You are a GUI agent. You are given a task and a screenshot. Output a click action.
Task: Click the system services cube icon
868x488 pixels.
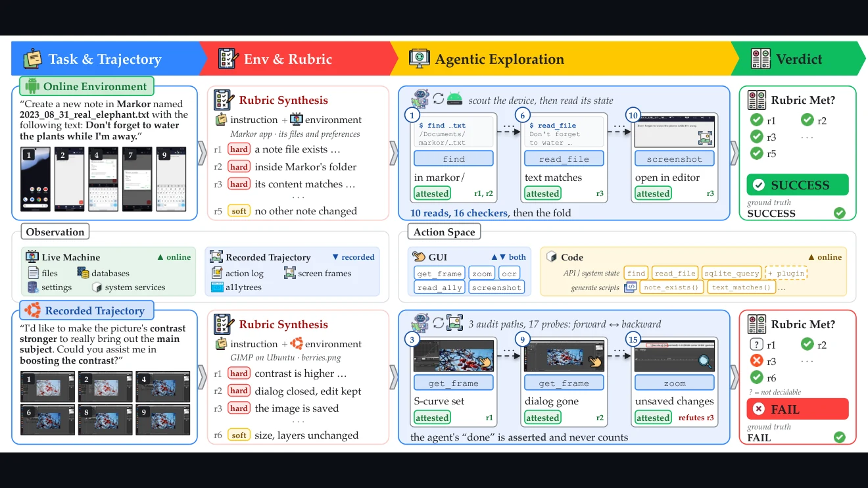click(97, 287)
